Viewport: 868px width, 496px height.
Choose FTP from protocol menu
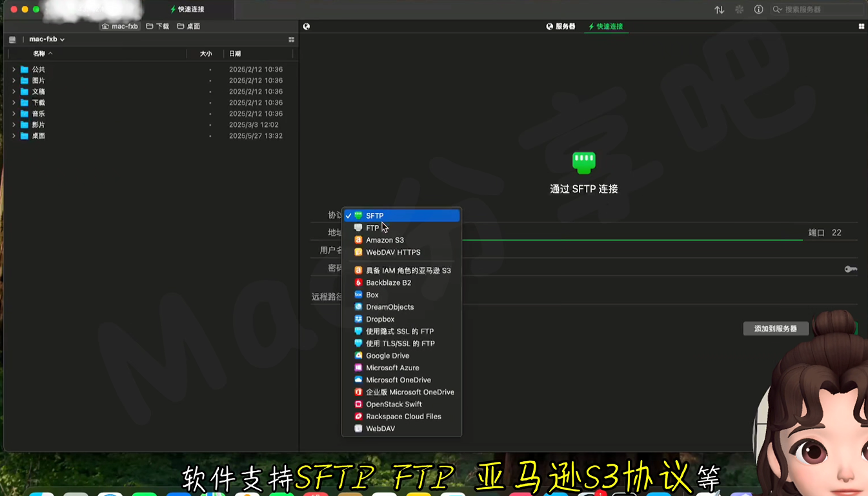point(401,228)
